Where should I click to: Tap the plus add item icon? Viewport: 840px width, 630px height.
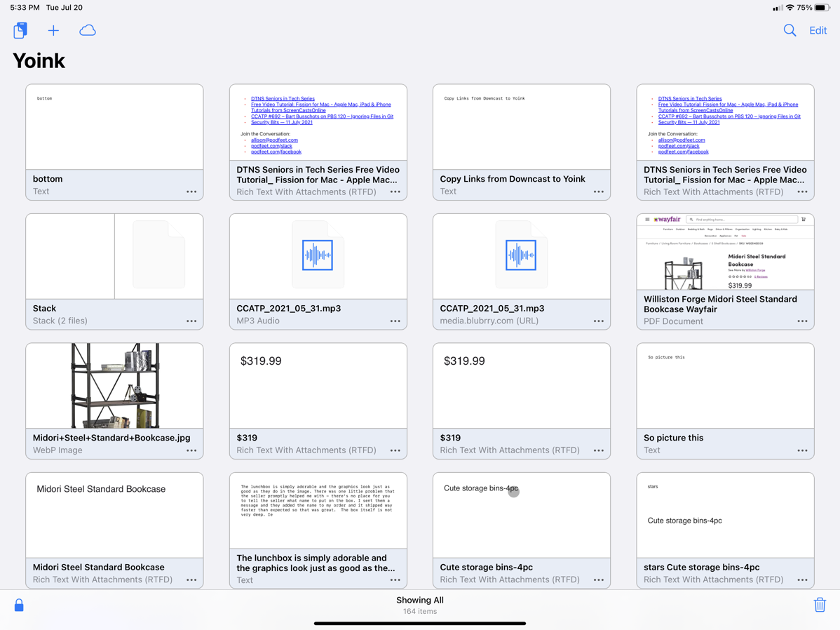[x=53, y=30]
